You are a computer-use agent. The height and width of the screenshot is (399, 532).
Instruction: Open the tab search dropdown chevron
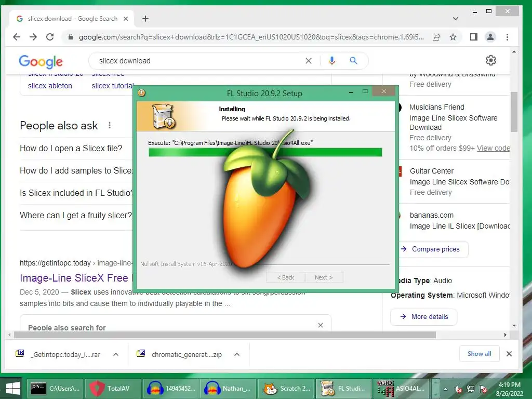(455, 19)
